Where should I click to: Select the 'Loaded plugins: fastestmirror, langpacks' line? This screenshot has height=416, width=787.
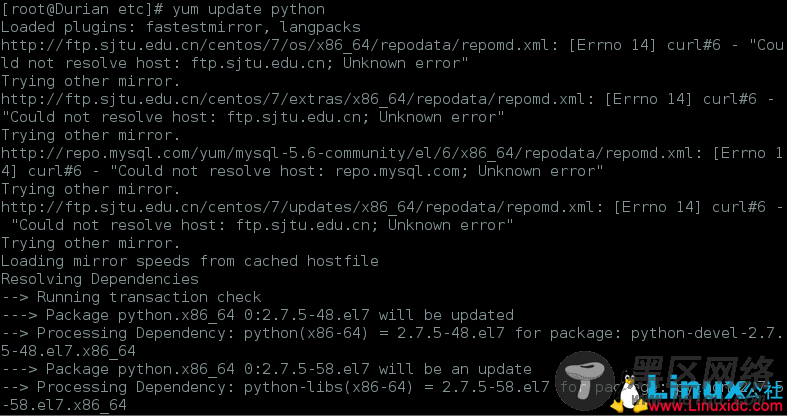click(x=181, y=27)
